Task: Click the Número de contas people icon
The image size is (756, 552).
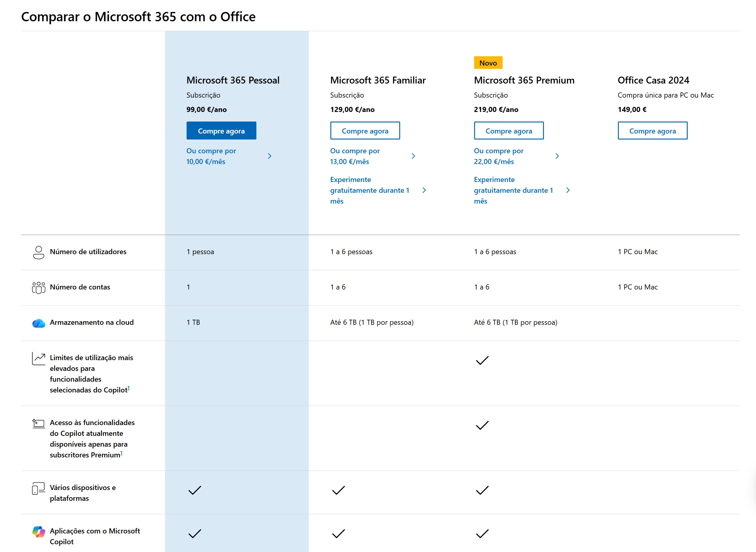Action: [x=38, y=287]
